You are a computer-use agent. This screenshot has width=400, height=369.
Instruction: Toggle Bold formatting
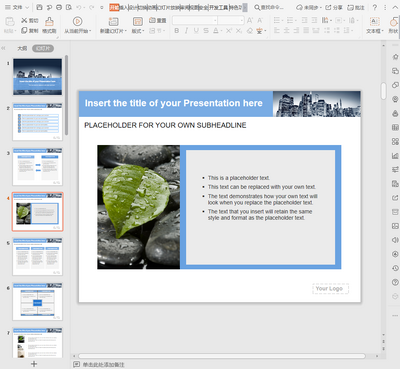click(x=177, y=31)
